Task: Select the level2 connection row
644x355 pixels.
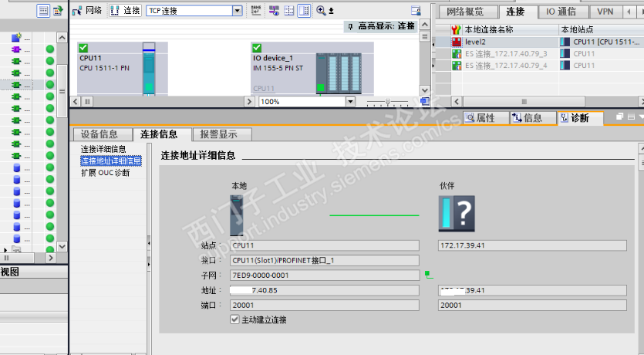Action: (x=539, y=42)
